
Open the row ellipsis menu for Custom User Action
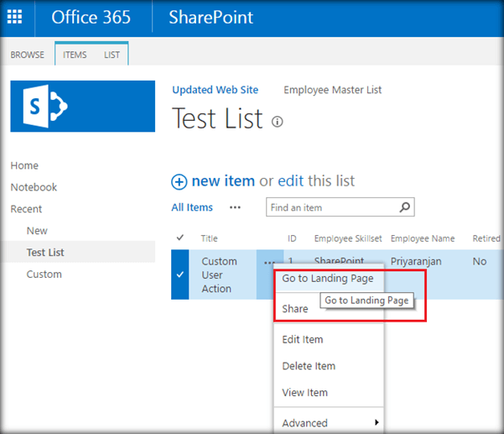(268, 263)
